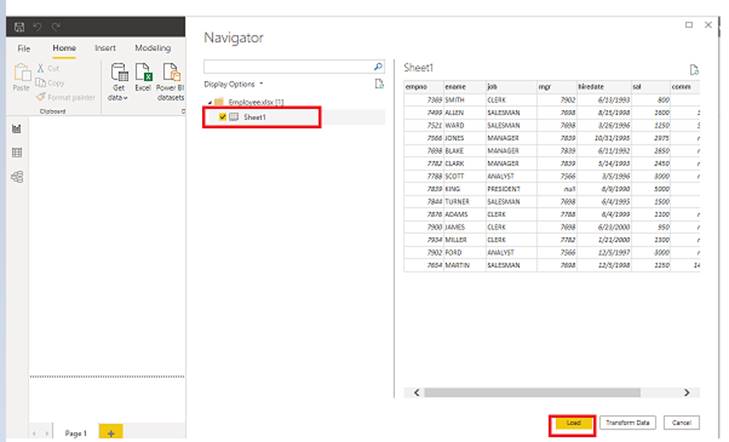This screenshot has width=729, height=442.
Task: Click the Power BI datasets icon
Action: point(172,72)
